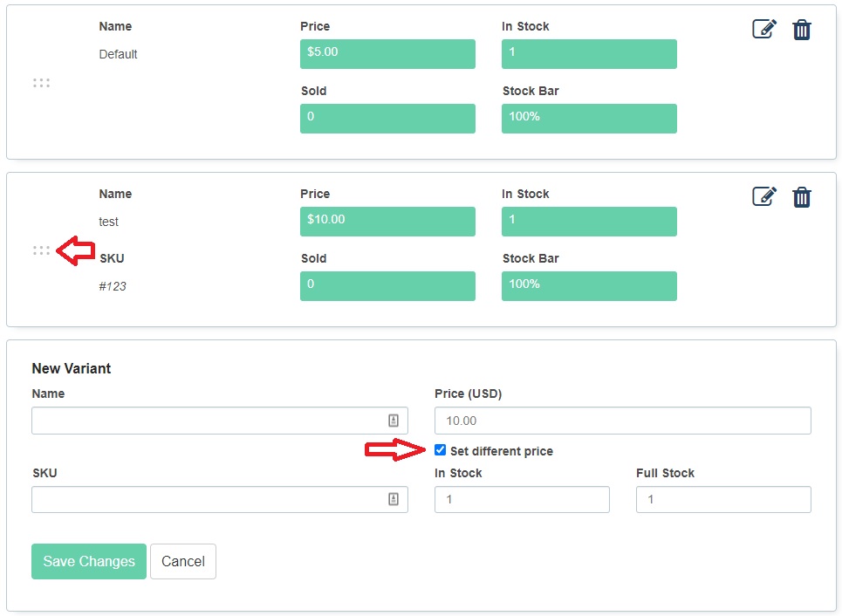Screen dimensions: 842x616
Task: Delete the Default variant via trash icon
Action: tap(802, 30)
